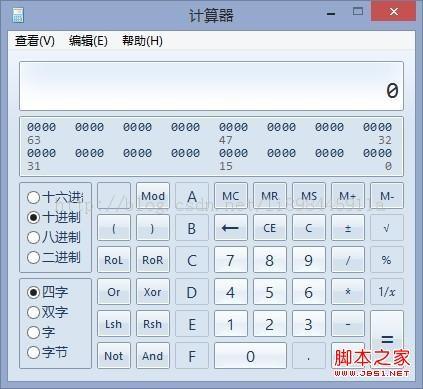423x389 pixels.
Task: Click the RoR rotate right button
Action: [x=153, y=260]
